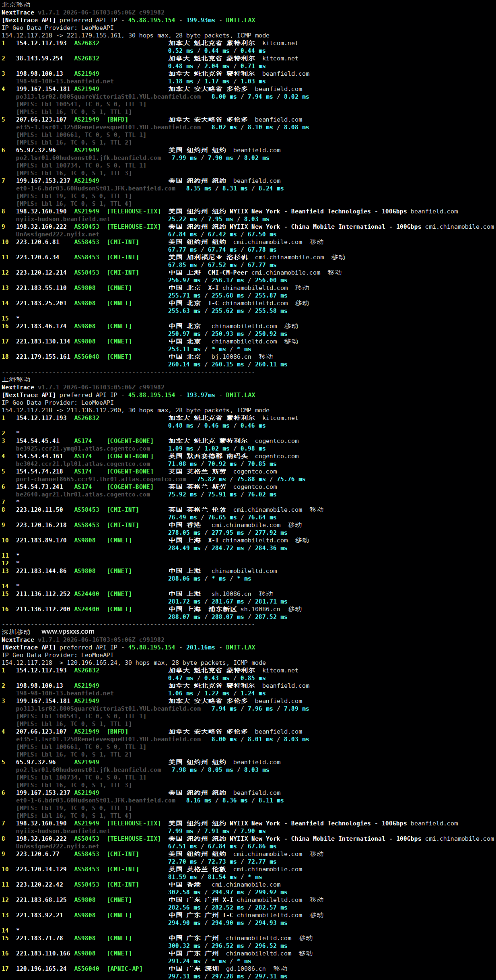Click the hop IP 223.120.14.129
Screen dimensions: 496x980
coord(41,869)
